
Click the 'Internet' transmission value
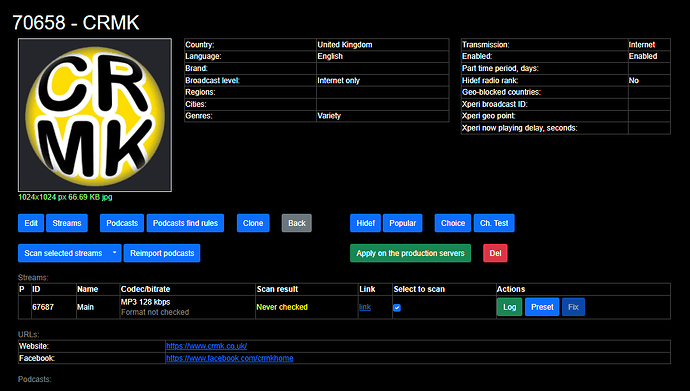[642, 44]
